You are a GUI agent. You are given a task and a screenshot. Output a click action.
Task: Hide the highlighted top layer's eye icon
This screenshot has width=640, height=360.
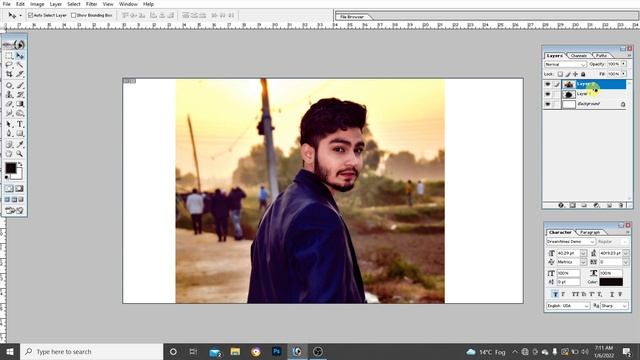point(548,84)
